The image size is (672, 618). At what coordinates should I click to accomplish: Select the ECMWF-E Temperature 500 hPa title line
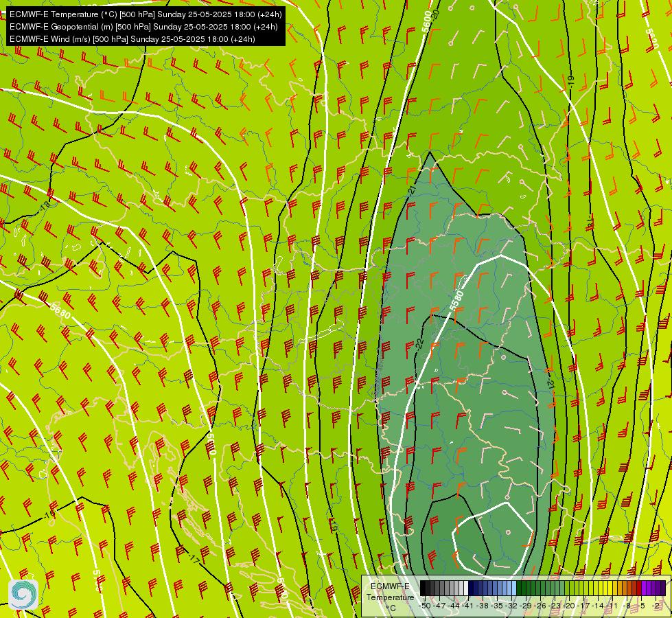(146, 14)
